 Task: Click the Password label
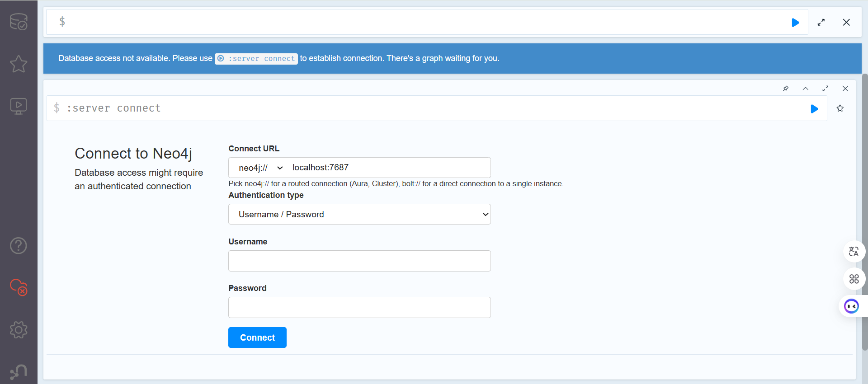[247, 288]
